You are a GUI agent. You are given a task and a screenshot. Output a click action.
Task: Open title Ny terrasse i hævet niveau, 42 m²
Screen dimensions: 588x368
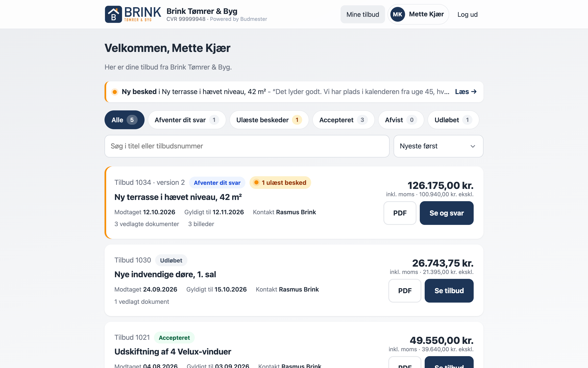tap(178, 197)
